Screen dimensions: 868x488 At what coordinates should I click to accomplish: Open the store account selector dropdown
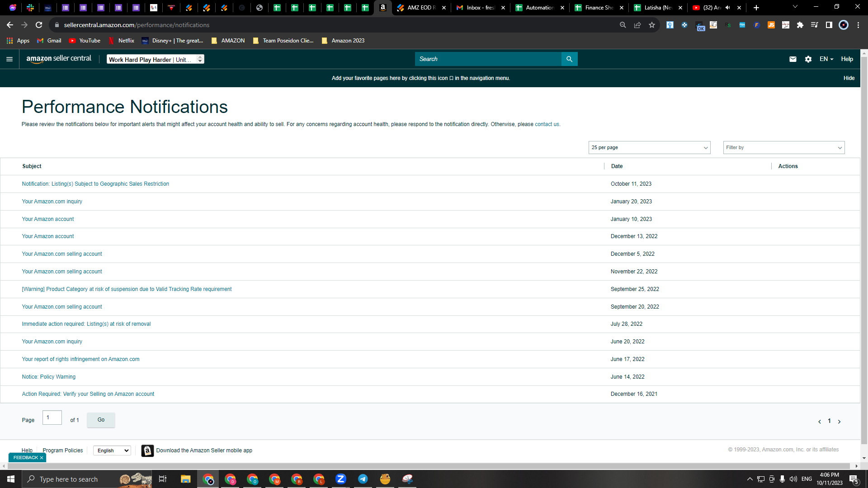point(156,59)
